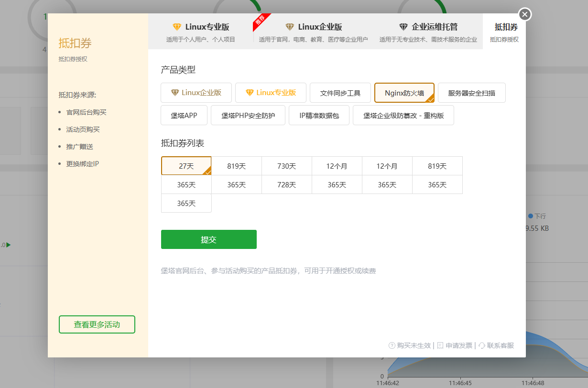This screenshot has width=588, height=388.
Task: Click the diamond icon on the Linux企业版 product type
Action: point(175,93)
